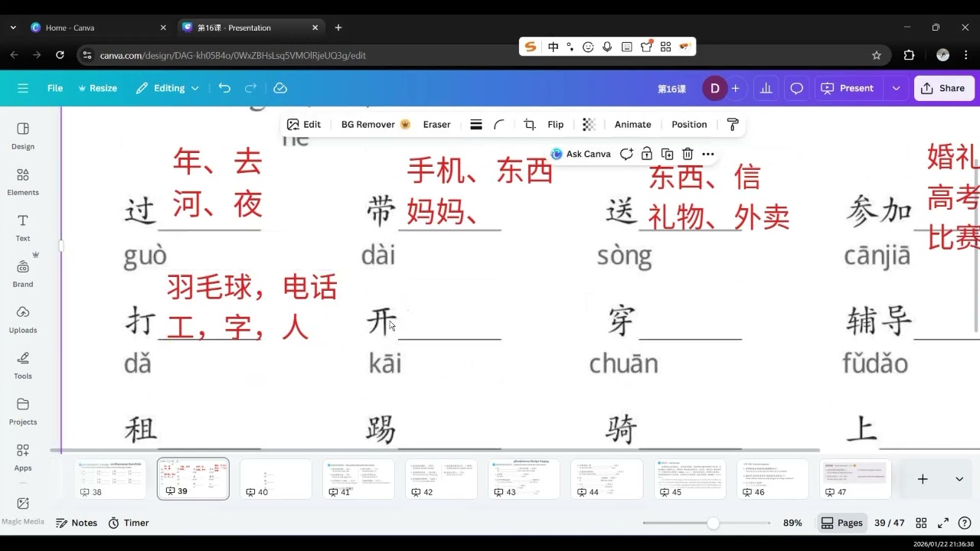Copy style with paint roller icon
This screenshot has height=551, width=980.
pos(732,125)
